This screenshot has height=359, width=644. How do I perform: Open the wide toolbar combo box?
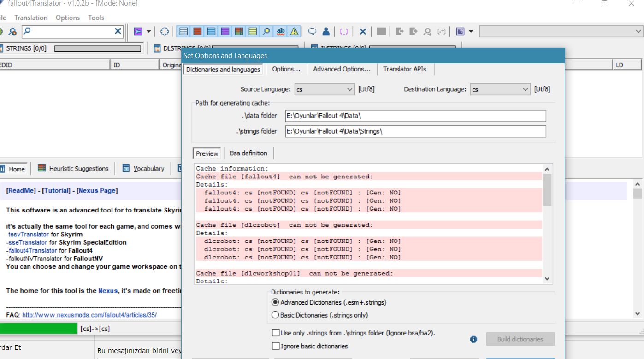click(x=561, y=31)
